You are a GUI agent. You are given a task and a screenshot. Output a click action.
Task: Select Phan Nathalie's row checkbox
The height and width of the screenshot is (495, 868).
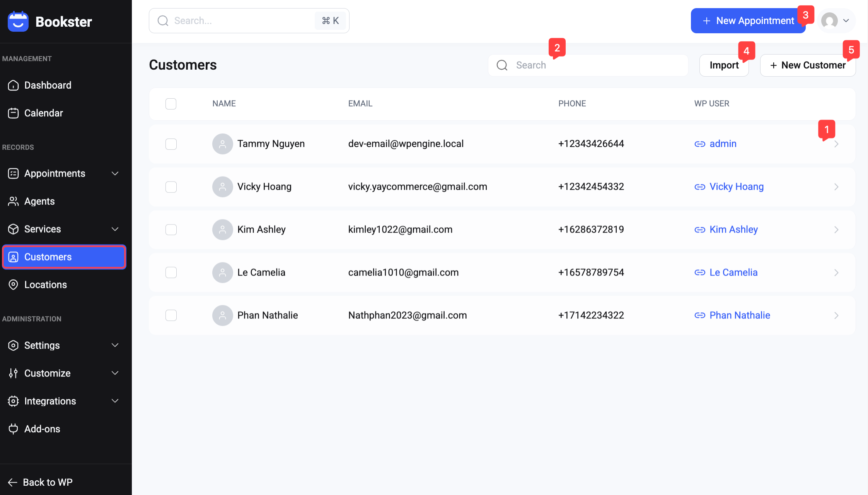point(171,315)
